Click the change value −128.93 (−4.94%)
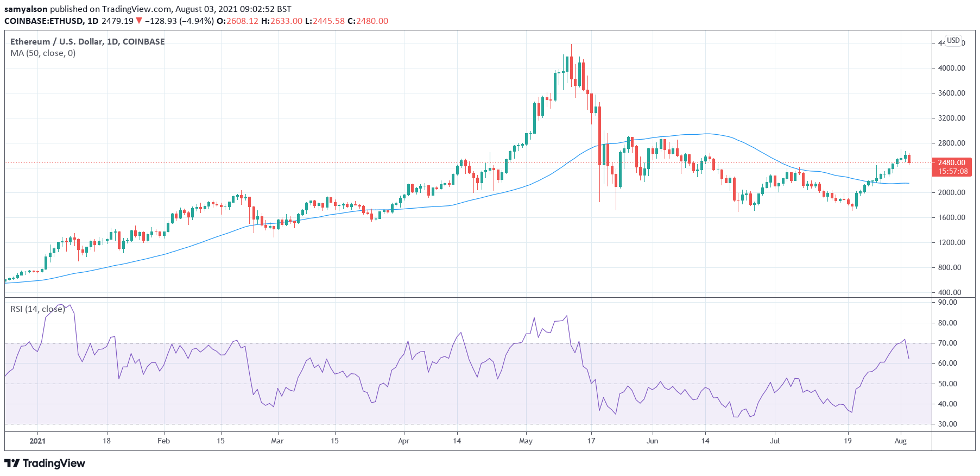The image size is (980, 476). [179, 21]
